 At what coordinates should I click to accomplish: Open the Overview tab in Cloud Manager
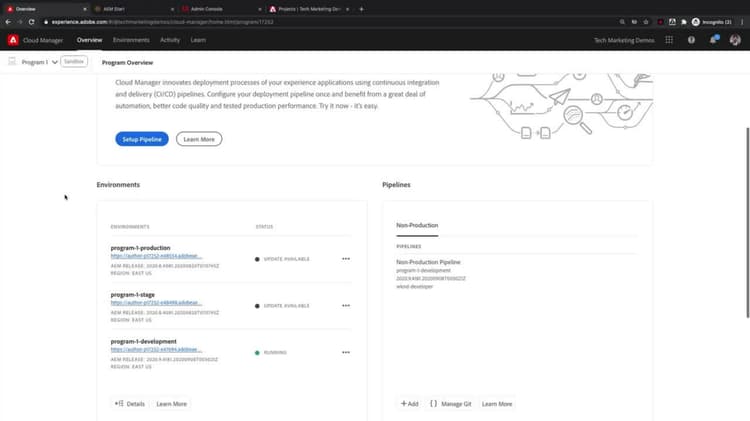pyautogui.click(x=89, y=40)
